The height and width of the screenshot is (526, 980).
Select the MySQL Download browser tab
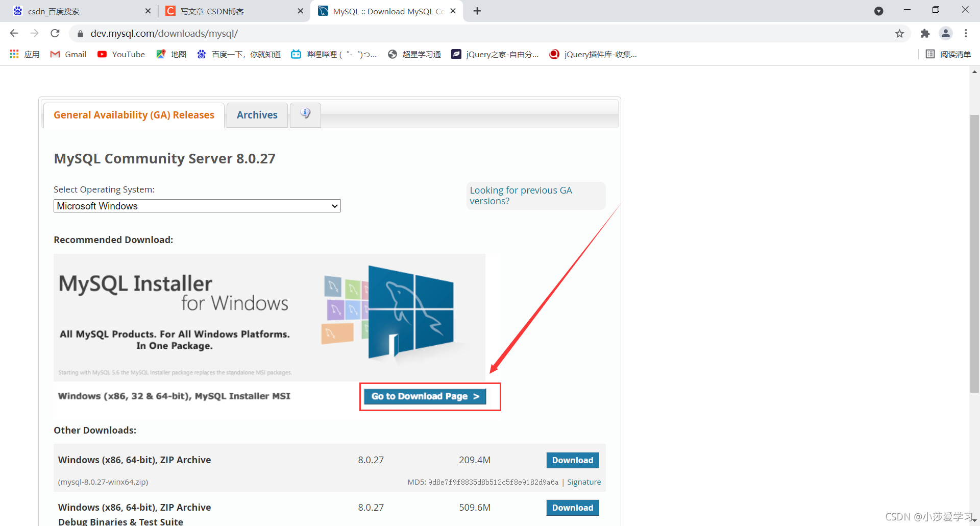pyautogui.click(x=386, y=11)
